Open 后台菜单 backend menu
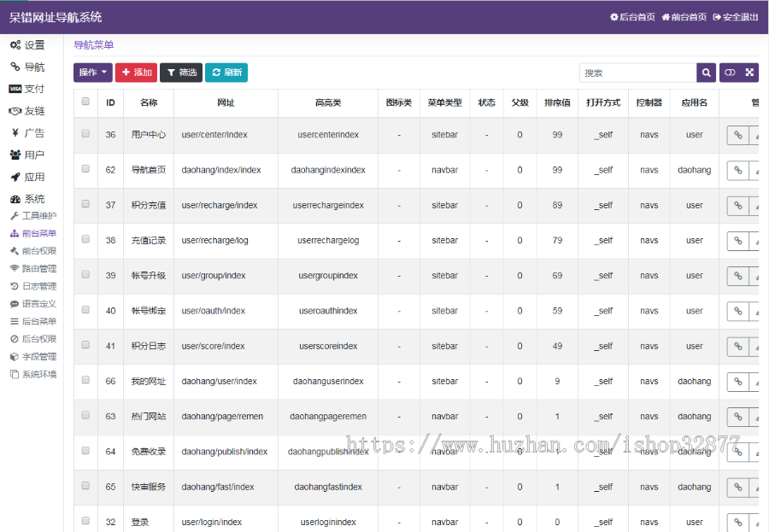Viewport: 769px width, 532px height. (x=33, y=322)
